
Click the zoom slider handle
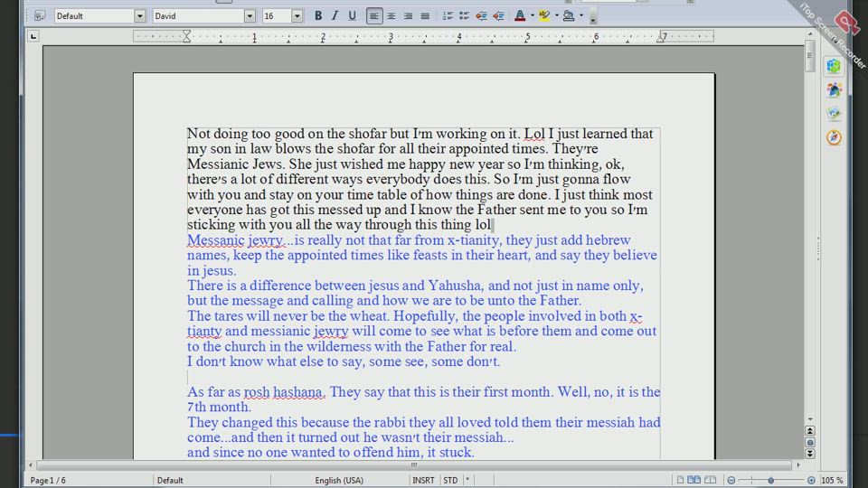[770, 480]
